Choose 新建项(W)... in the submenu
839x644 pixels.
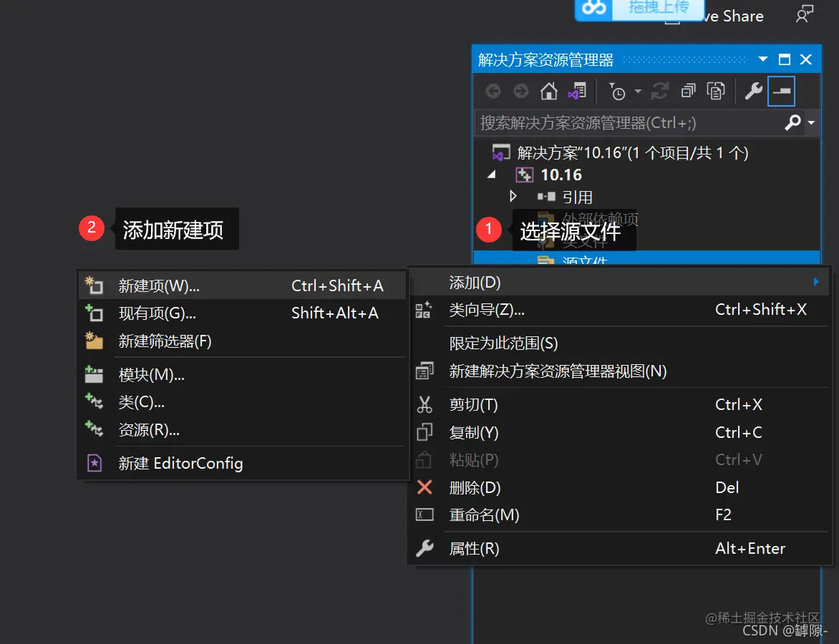(243, 286)
